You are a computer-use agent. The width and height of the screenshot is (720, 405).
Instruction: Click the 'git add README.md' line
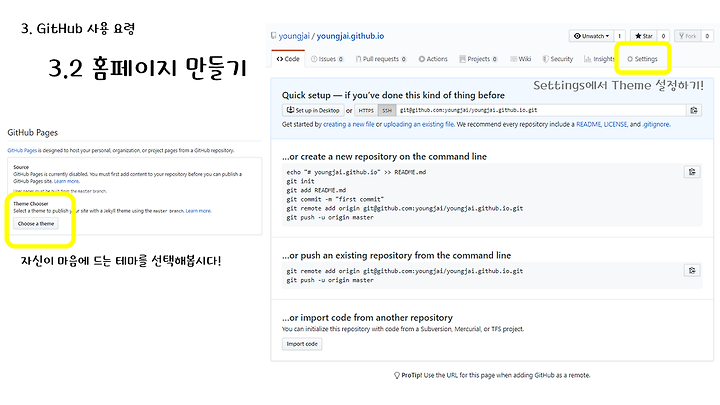[316, 190]
